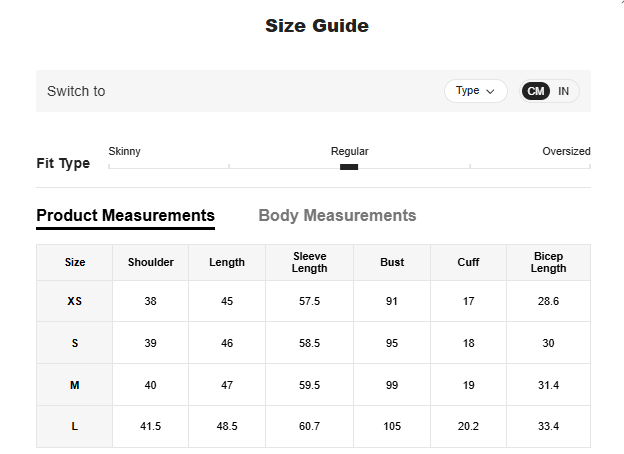Select the XS size row header
624x454 pixels.
point(75,301)
